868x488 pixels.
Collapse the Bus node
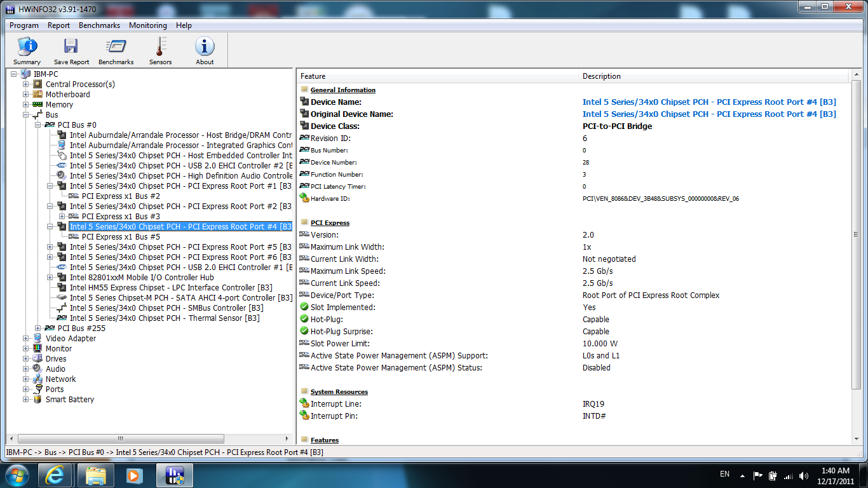(26, 115)
